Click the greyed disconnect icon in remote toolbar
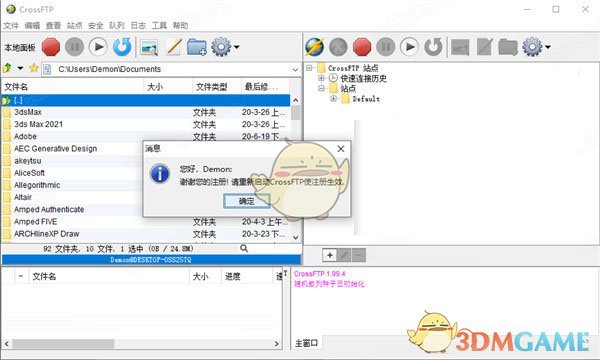Screen dimensions: 600x360 (338, 47)
